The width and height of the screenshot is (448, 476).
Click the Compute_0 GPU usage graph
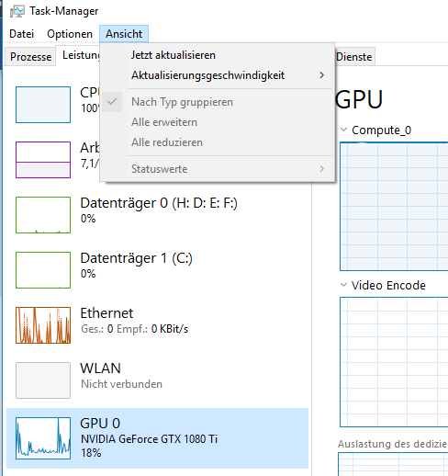[x=394, y=207]
